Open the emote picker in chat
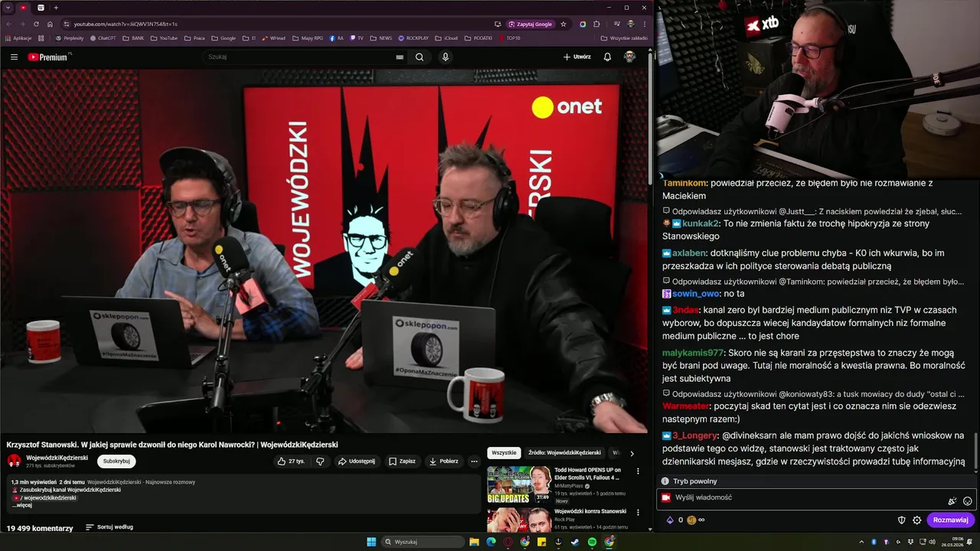980x551 pixels. click(x=967, y=501)
